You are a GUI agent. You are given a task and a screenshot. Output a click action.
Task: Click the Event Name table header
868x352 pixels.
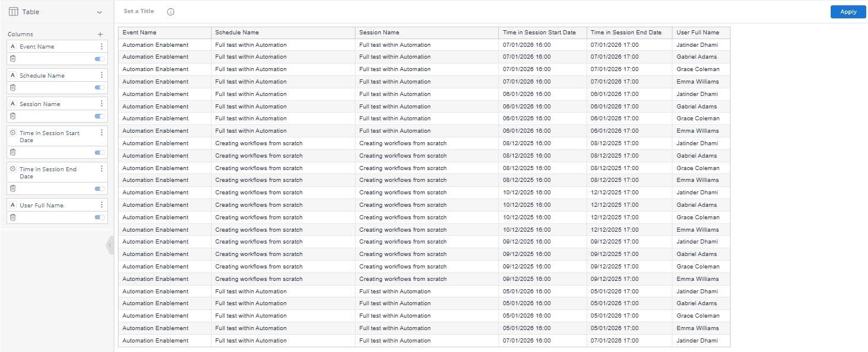tap(139, 33)
